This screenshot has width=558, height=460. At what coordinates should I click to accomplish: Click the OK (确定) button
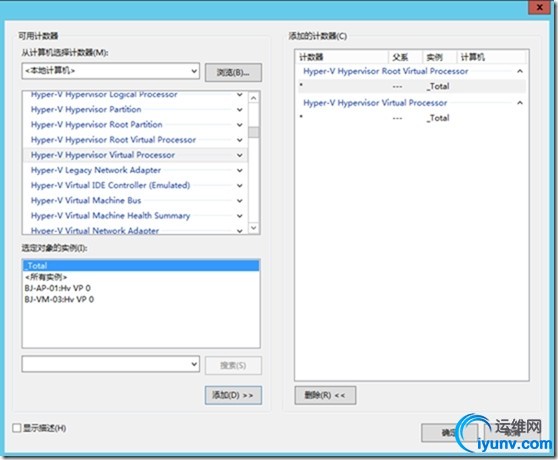point(449,433)
